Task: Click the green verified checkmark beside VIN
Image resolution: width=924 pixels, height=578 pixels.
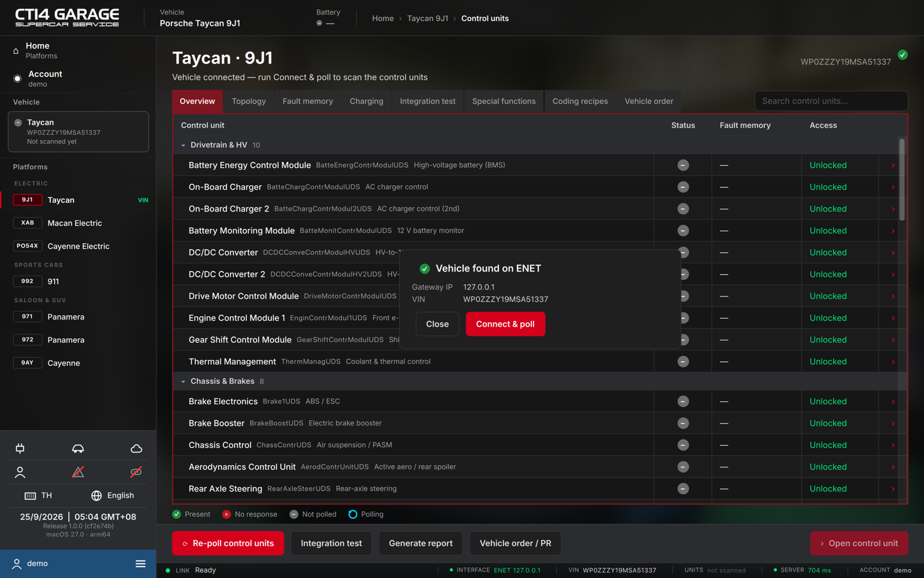Action: coord(903,55)
